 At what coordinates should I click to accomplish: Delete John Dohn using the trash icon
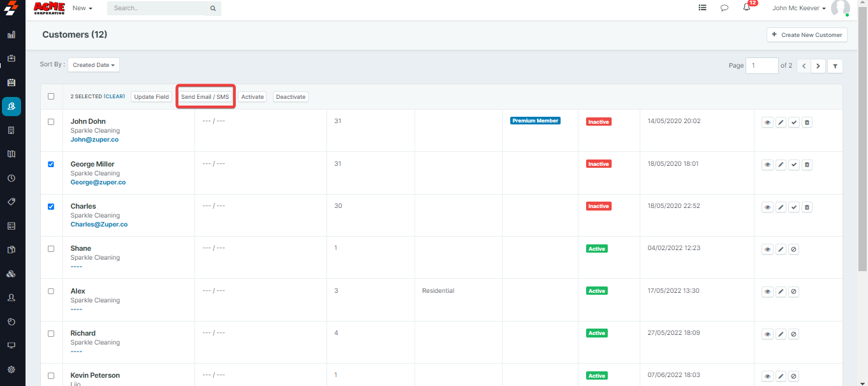coord(807,122)
